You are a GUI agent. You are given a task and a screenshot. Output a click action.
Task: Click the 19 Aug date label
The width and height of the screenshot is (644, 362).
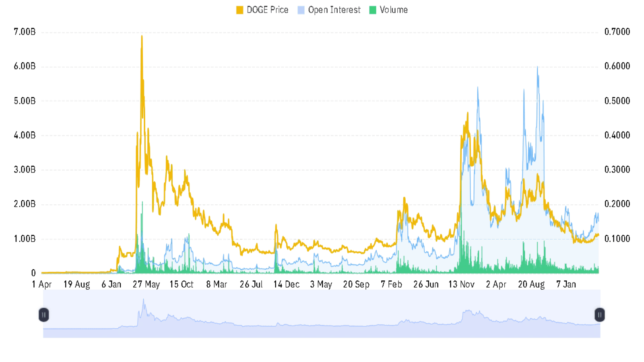(76, 284)
